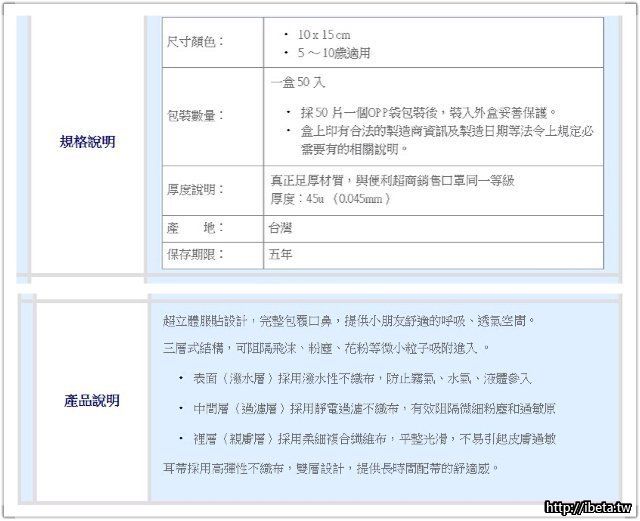
Task: Click the 表面（潑水層） bullet item
Action: 361,379
